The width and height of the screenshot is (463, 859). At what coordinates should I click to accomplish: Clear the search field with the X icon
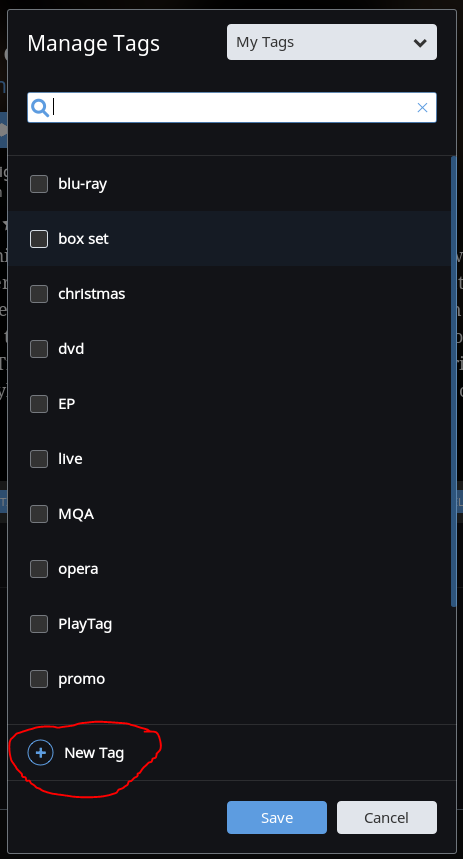(x=422, y=107)
